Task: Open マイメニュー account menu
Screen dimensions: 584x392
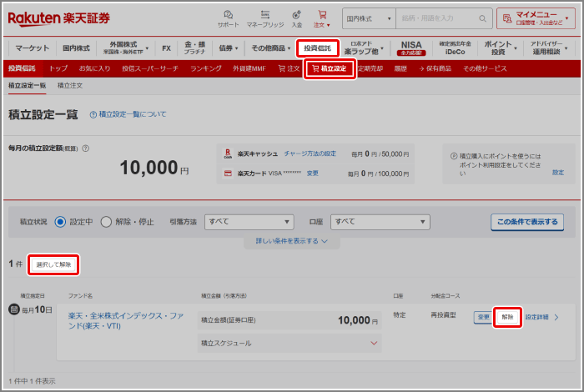Action: [x=536, y=18]
